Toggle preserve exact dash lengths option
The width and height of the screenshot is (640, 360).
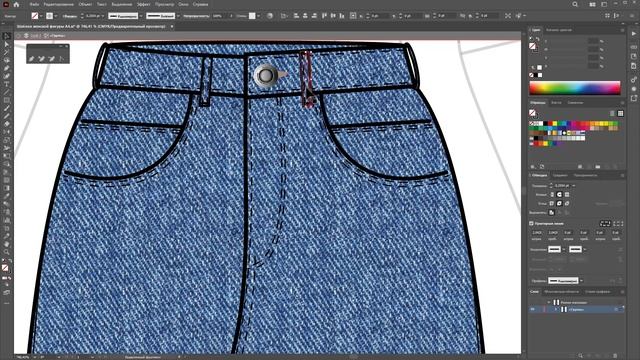point(605,223)
